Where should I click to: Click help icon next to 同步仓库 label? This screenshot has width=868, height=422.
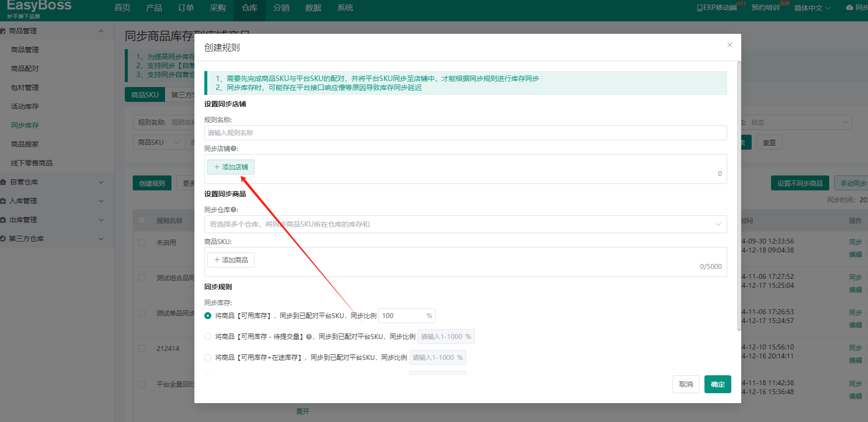pos(234,210)
